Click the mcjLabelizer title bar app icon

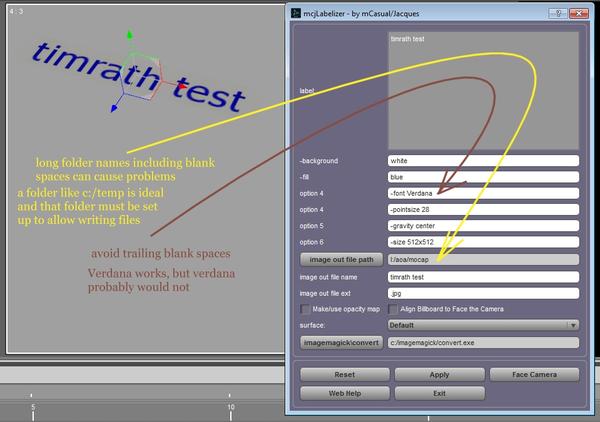295,13
